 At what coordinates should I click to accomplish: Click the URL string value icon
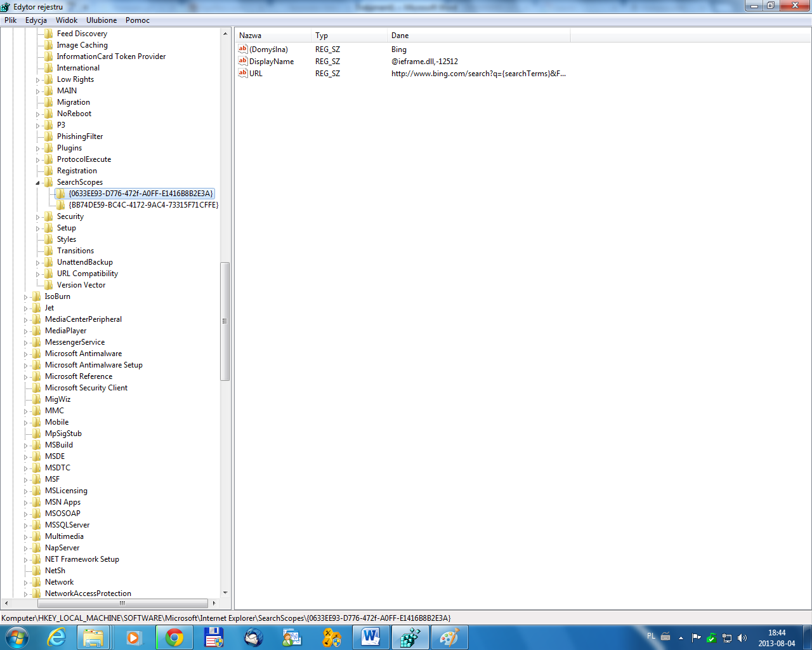click(x=242, y=73)
